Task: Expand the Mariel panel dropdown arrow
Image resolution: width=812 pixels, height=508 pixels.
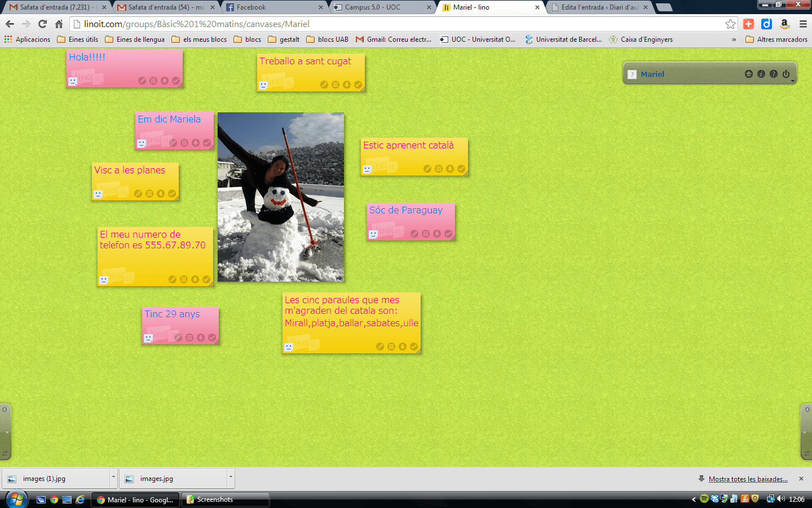Action: pyautogui.click(x=793, y=81)
